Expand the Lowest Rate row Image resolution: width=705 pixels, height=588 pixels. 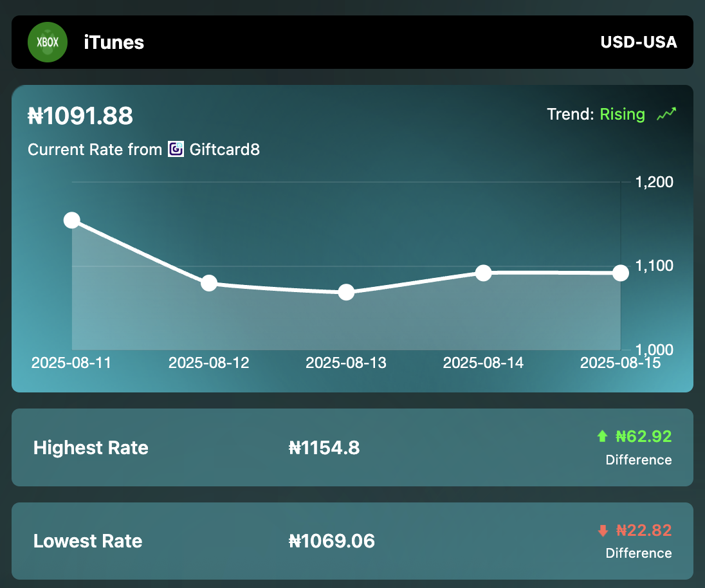(x=352, y=541)
